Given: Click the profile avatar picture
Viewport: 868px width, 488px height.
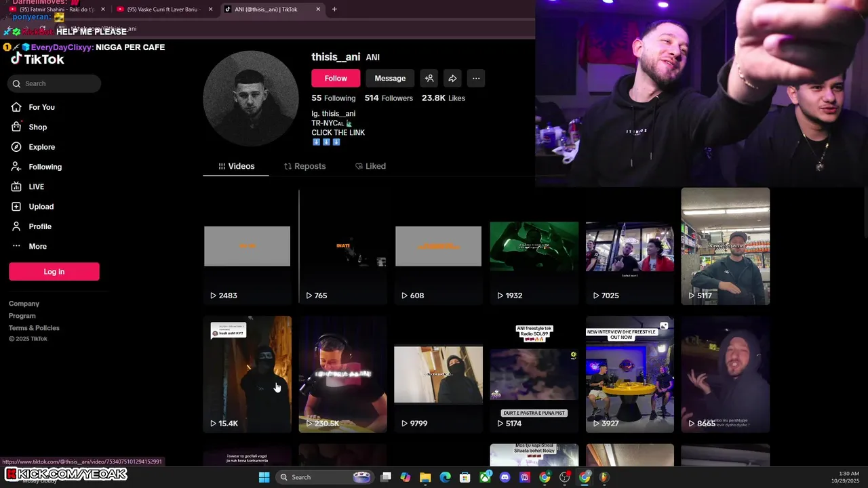Looking at the screenshot, I should (251, 98).
